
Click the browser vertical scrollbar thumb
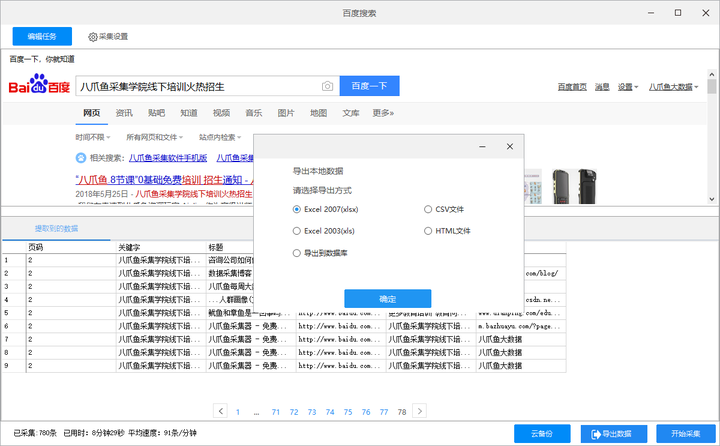pyautogui.click(x=712, y=86)
